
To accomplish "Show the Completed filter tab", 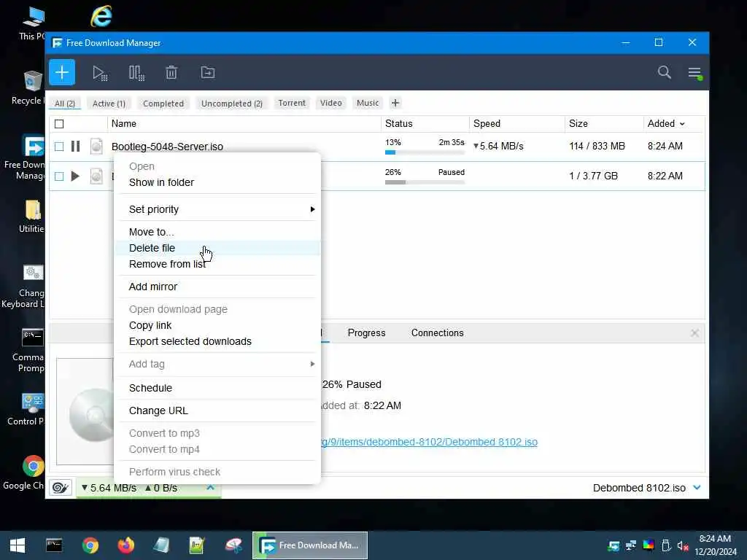I will point(163,104).
